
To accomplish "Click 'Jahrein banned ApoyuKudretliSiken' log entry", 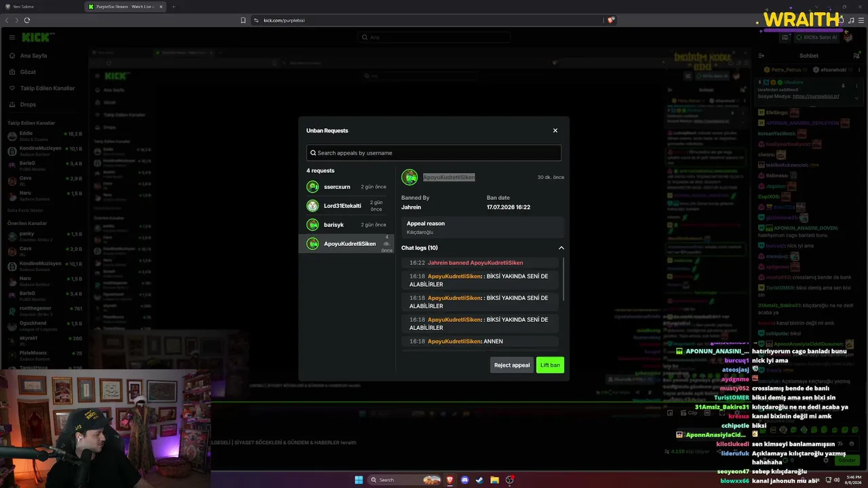I will pos(480,262).
